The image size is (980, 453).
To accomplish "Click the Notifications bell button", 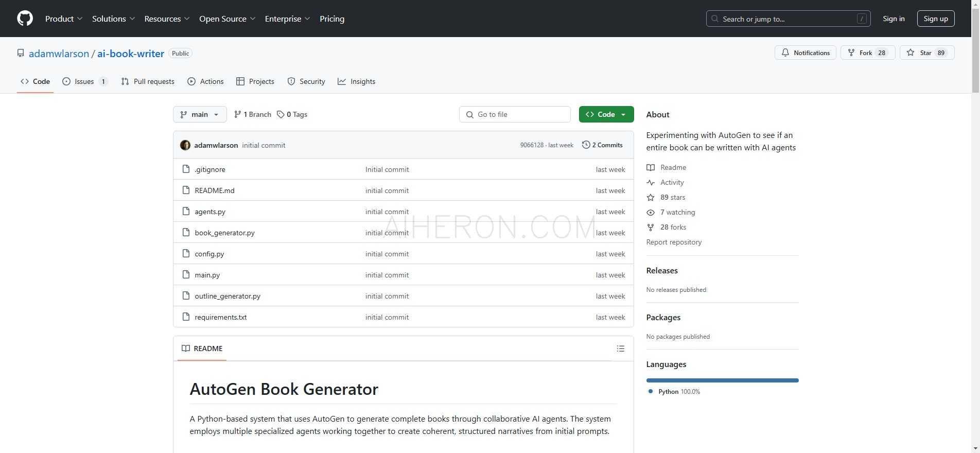I will 806,53.
